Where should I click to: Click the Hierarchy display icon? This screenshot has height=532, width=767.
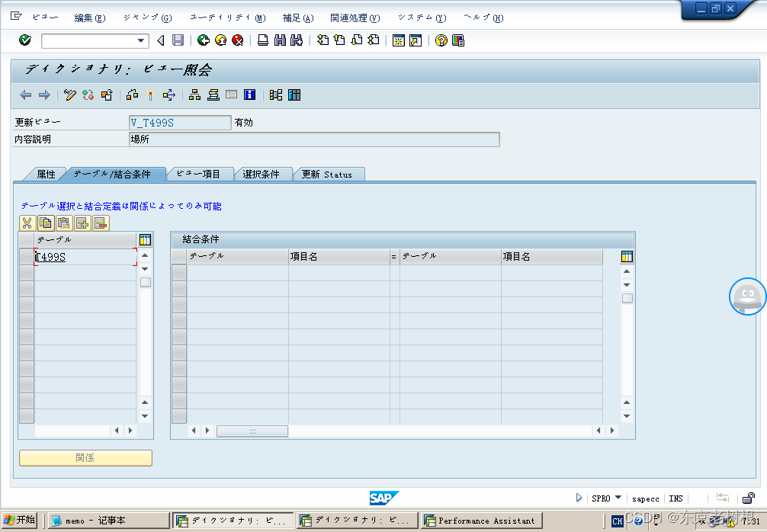(194, 95)
